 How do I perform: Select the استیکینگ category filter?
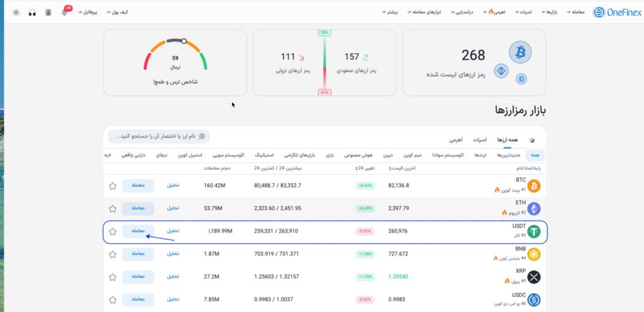tap(265, 155)
